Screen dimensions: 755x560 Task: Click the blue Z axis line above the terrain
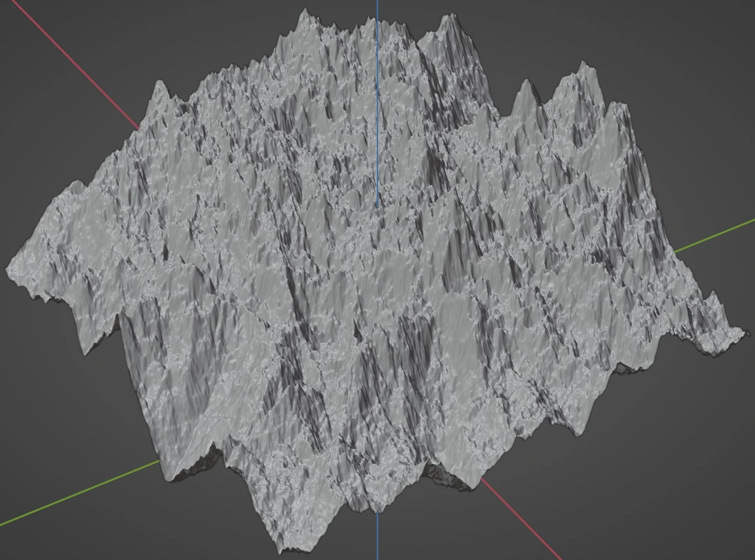(377, 7)
